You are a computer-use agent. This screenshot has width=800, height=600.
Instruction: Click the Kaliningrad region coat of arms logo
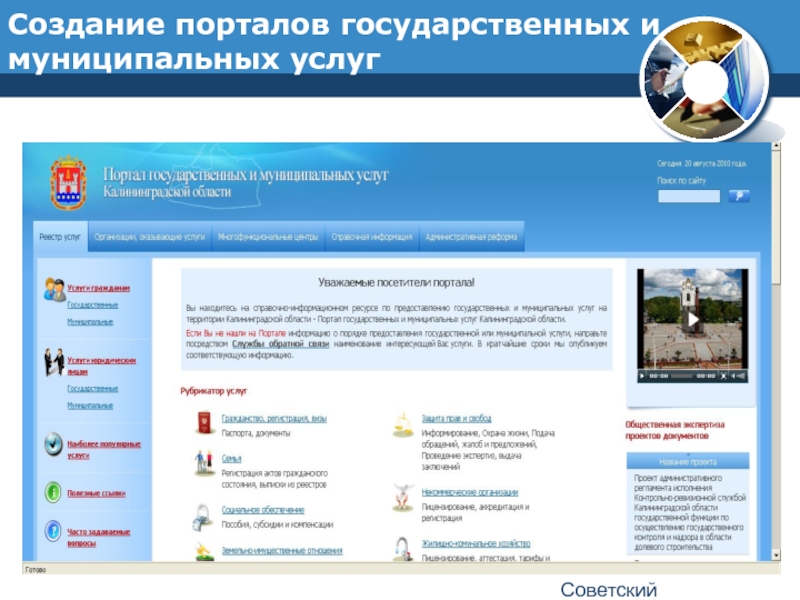click(x=68, y=183)
